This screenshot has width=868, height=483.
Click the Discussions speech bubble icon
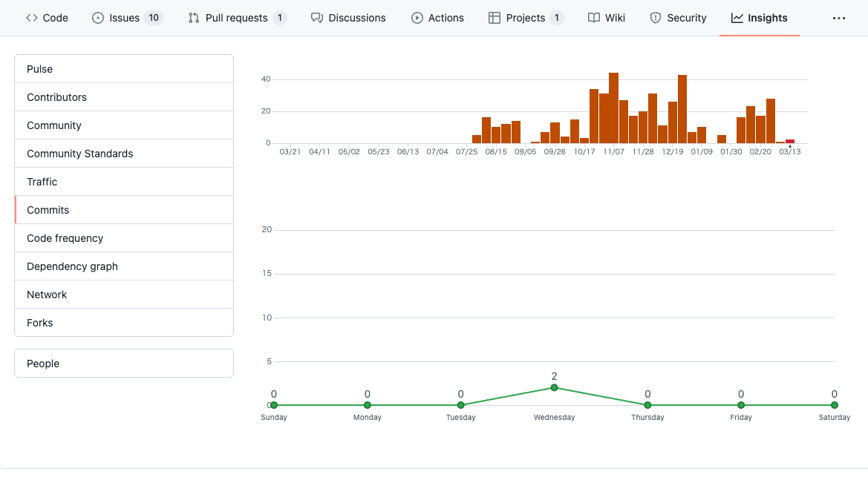(x=316, y=18)
